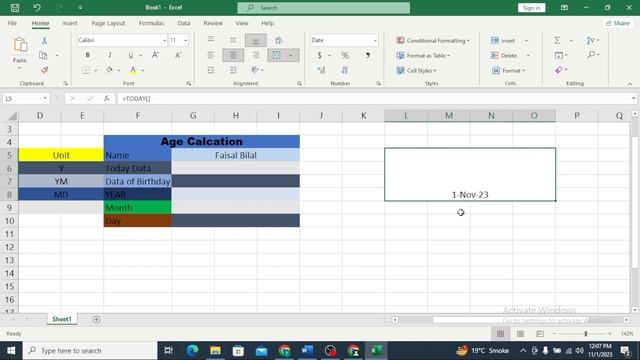Switch to the Page Layout tab
This screenshot has width=640, height=360.
pyautogui.click(x=108, y=23)
